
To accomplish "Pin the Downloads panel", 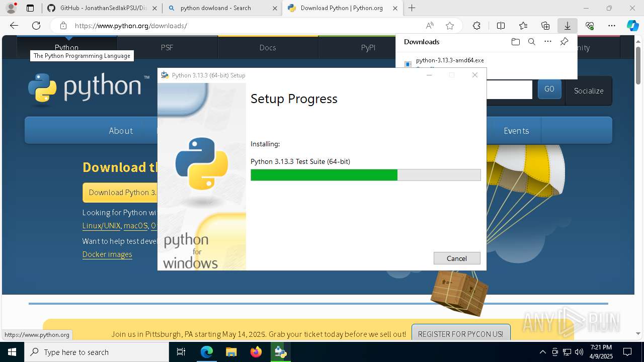I will 564,42.
